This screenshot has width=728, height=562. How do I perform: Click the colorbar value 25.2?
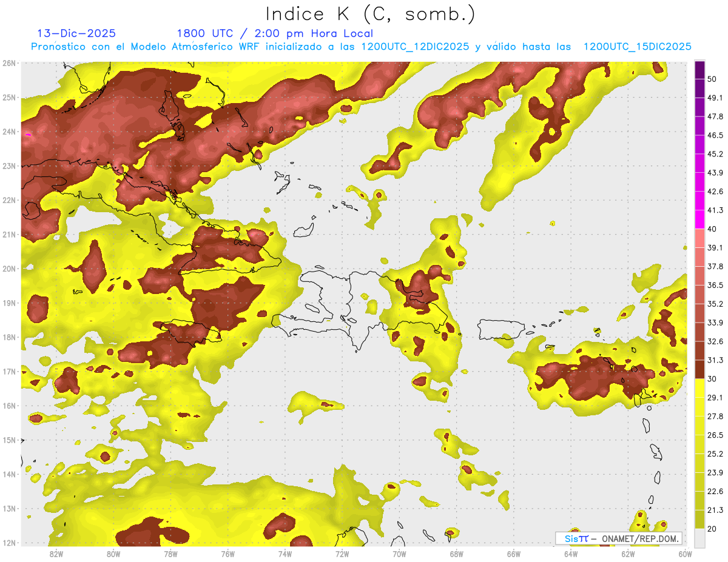tap(715, 453)
